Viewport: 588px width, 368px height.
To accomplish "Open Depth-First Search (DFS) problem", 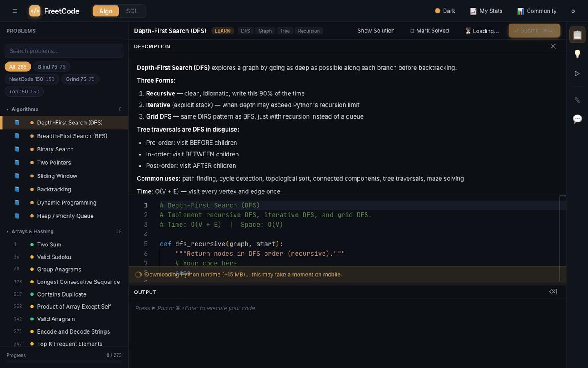I will click(64, 122).
